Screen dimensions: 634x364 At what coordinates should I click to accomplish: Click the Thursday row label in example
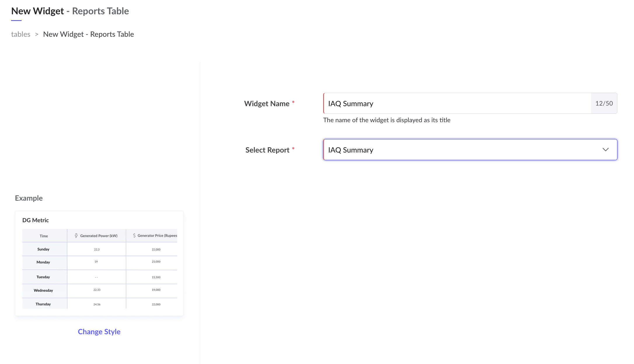[x=43, y=304]
